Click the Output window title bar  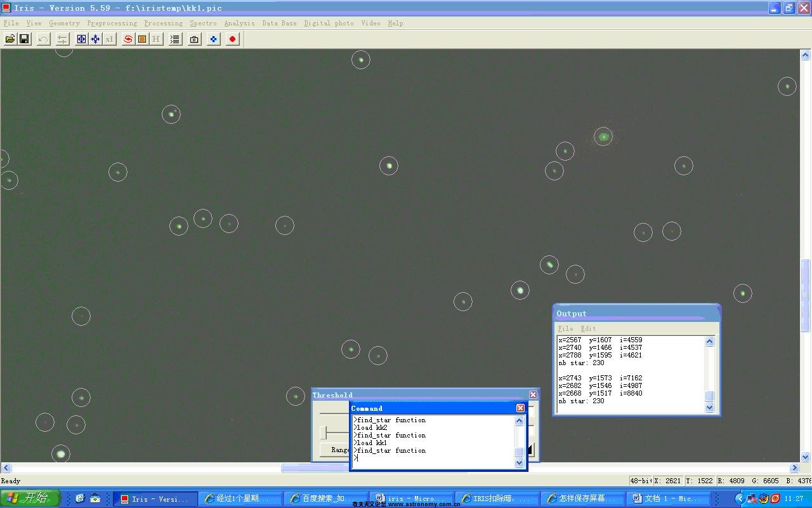click(636, 313)
